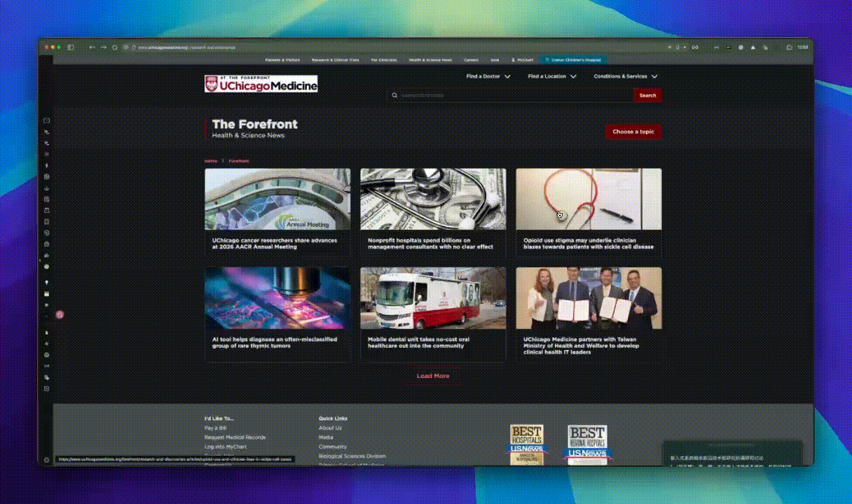Open the Best Regional Hospitals badge

pos(587,445)
